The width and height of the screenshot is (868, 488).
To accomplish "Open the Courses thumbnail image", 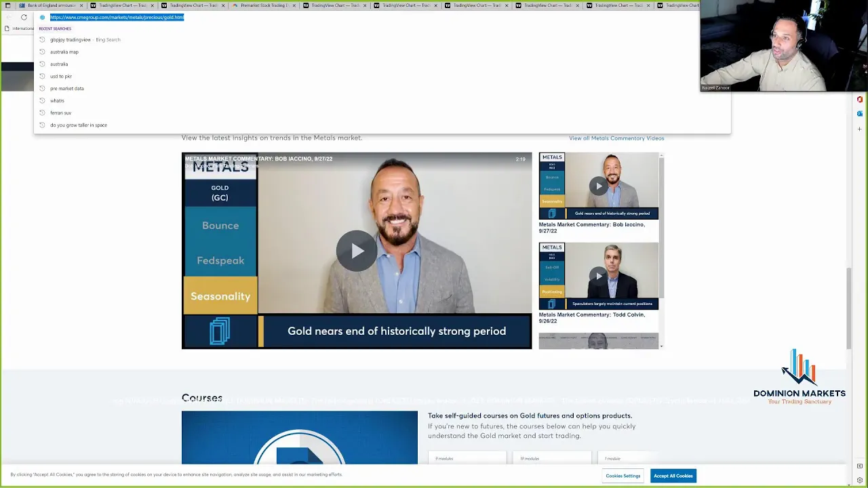I will click(x=300, y=437).
